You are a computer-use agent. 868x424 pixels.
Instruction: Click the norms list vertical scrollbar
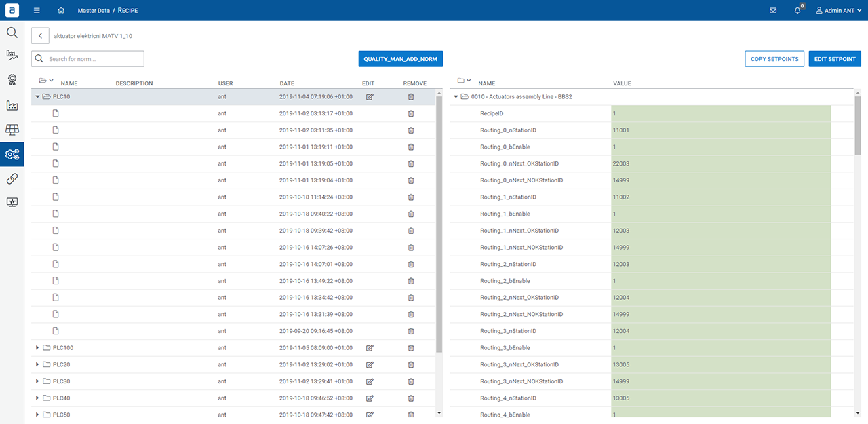439,224
